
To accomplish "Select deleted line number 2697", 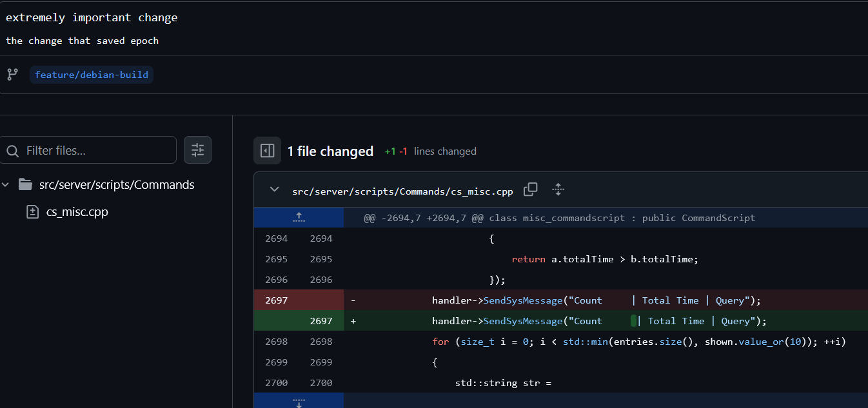I will coord(276,300).
